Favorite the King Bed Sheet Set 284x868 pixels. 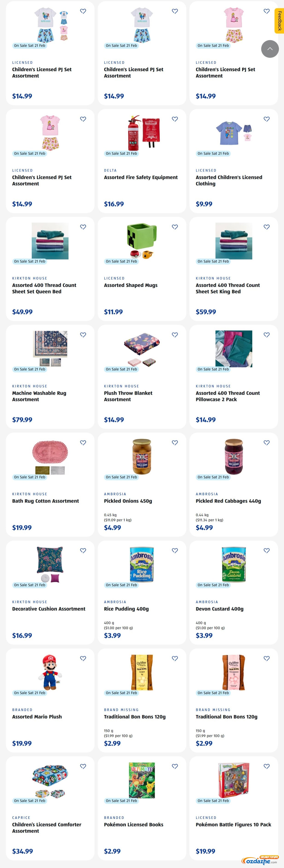[x=267, y=227]
